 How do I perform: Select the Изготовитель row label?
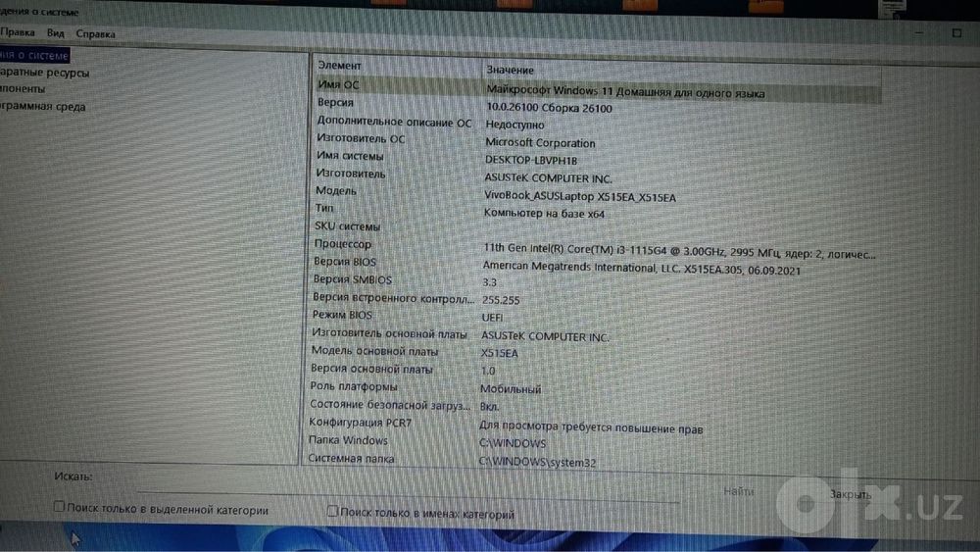(x=351, y=174)
